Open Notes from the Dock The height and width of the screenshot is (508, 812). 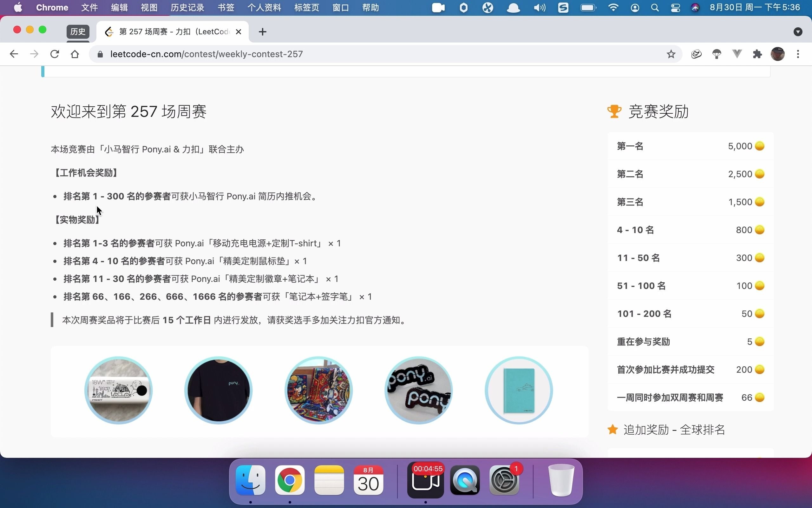[x=329, y=480]
